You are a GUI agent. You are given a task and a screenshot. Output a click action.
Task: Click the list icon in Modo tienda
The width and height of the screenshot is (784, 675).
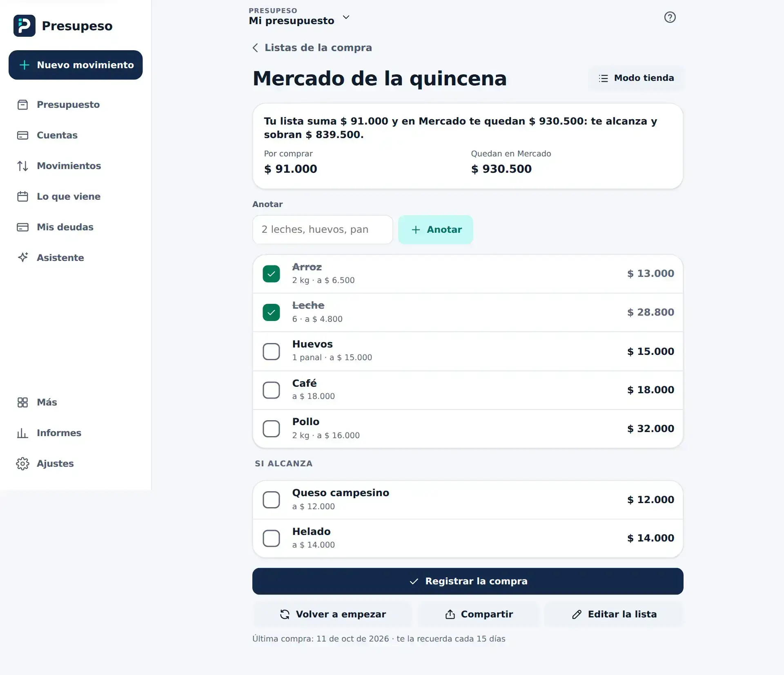tap(603, 78)
